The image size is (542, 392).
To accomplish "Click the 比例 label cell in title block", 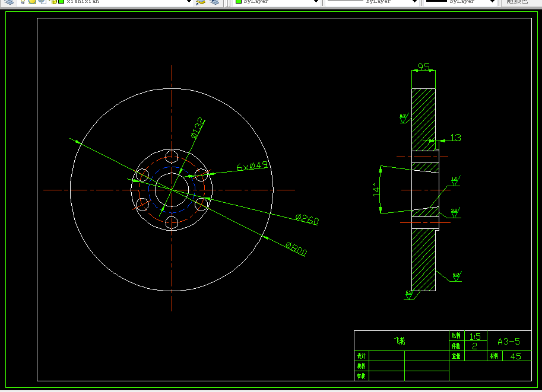I will click(x=457, y=336).
